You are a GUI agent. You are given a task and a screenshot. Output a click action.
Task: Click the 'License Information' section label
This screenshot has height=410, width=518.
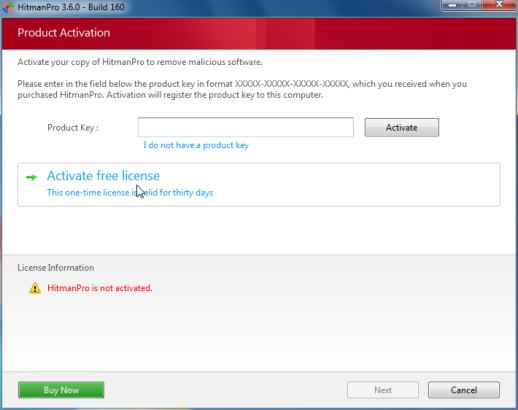point(56,268)
